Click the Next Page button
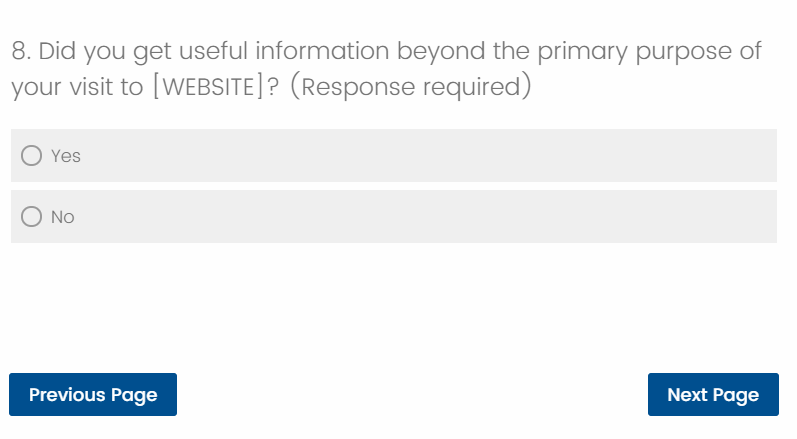This screenshot has width=797, height=439. point(712,395)
